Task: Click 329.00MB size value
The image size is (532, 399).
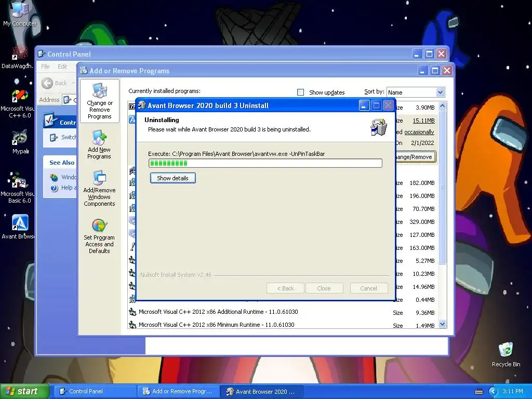Action: (x=422, y=222)
